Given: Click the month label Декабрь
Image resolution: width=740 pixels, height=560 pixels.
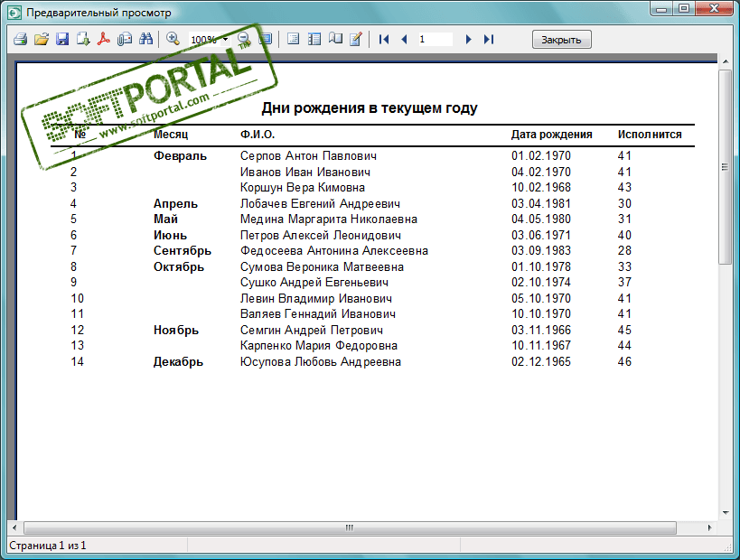Looking at the screenshot, I should tap(178, 361).
